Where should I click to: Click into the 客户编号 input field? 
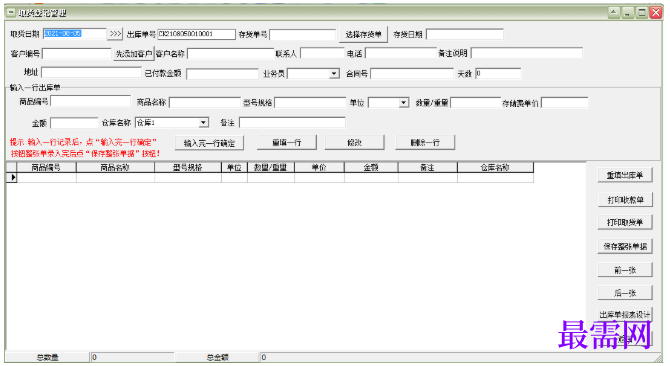tap(77, 54)
